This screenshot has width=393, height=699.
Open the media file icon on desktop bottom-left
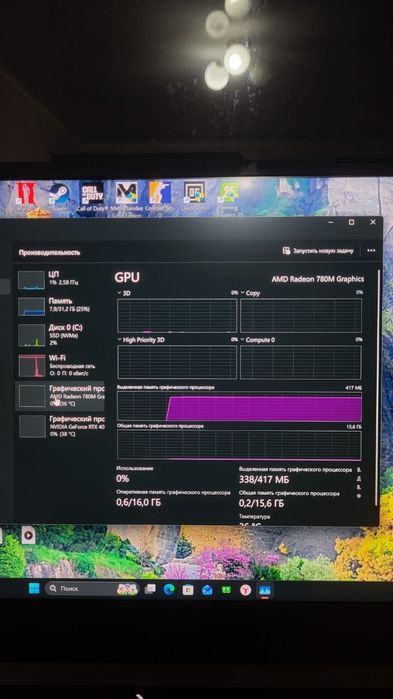pyautogui.click(x=28, y=535)
